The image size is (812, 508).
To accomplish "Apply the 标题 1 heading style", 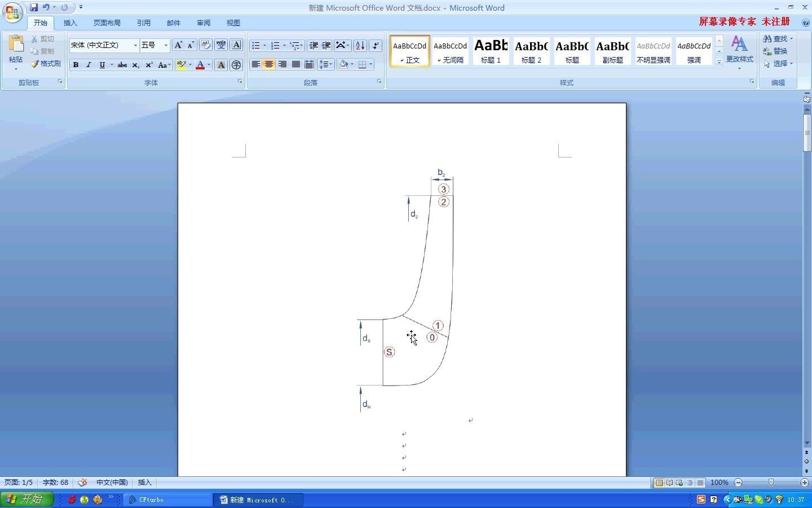I will tap(491, 51).
